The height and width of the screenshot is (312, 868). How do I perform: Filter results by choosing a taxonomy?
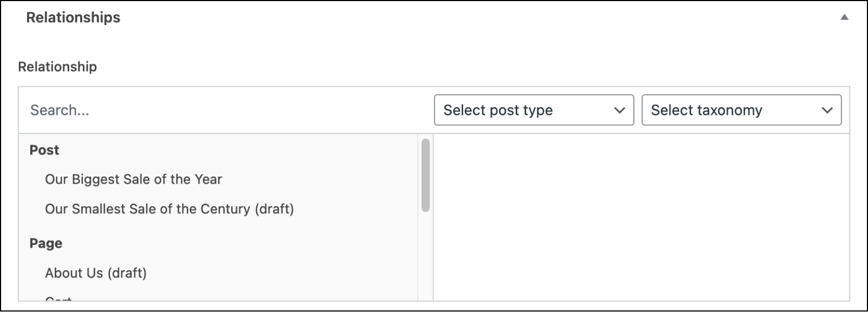(741, 110)
